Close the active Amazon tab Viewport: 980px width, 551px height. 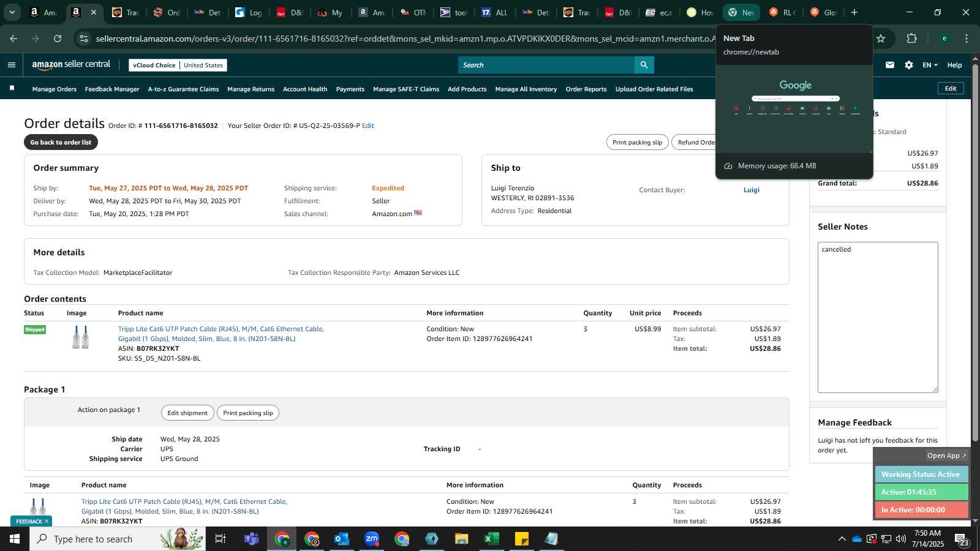93,12
